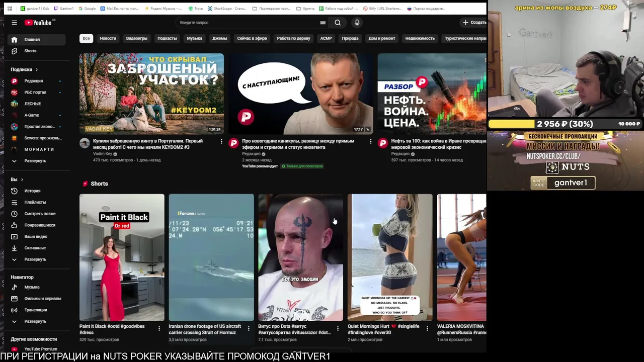Select the Работа по дереву chip
Viewport: 644px width, 362px height.
(x=293, y=38)
